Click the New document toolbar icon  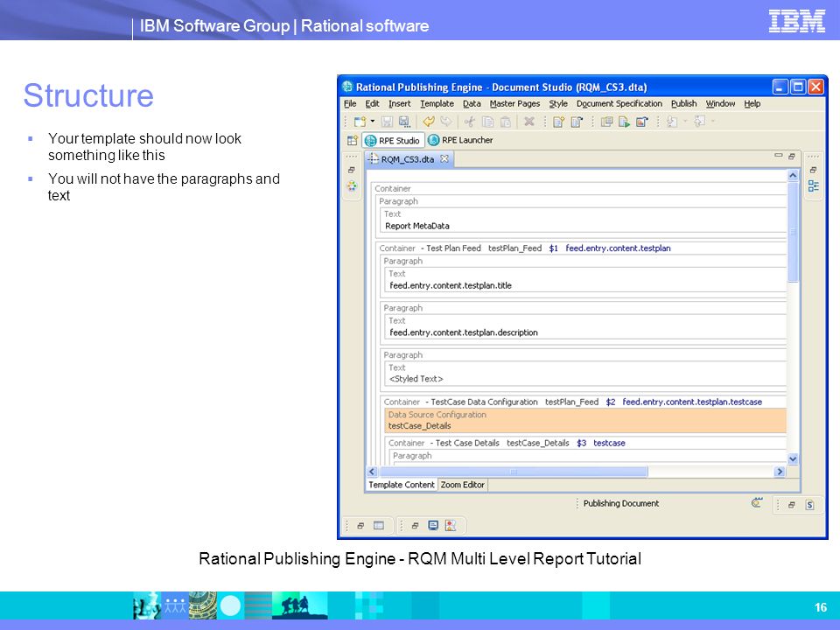(360, 122)
